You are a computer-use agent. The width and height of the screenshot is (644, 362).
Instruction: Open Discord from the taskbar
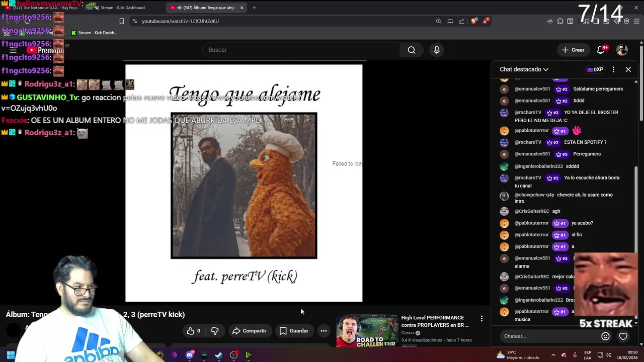pyautogui.click(x=189, y=355)
